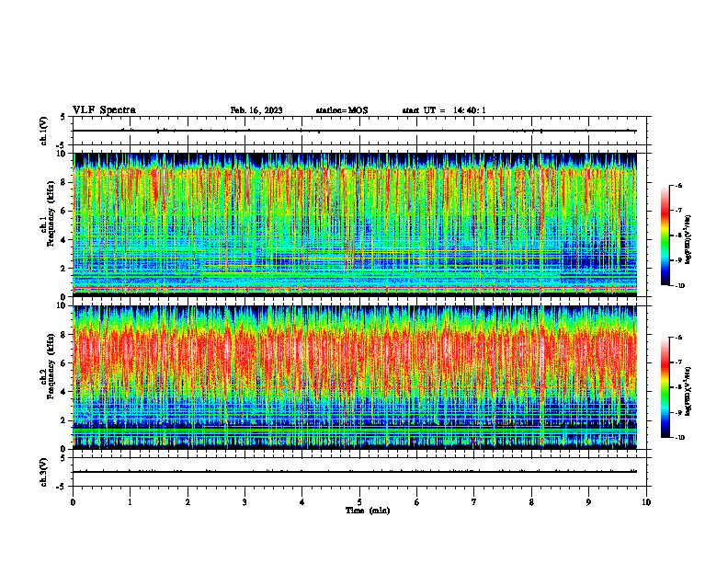Click the "ch.3(V)" axis label
The width and height of the screenshot is (728, 563).
[x=44, y=472]
